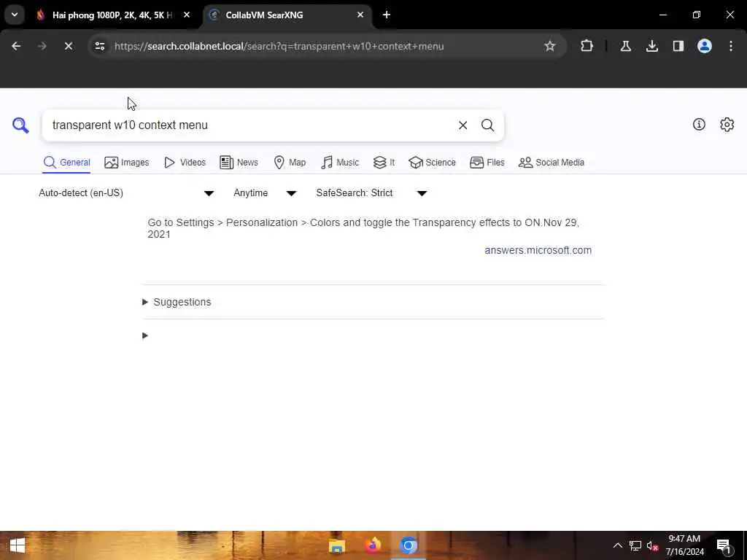Close the Hai phong 1080P tab
This screenshot has width=747, height=560.
point(187,15)
